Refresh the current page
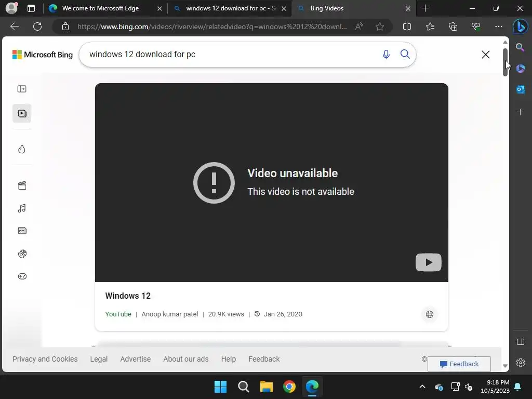Screen dimensions: 532x399 point(37,26)
